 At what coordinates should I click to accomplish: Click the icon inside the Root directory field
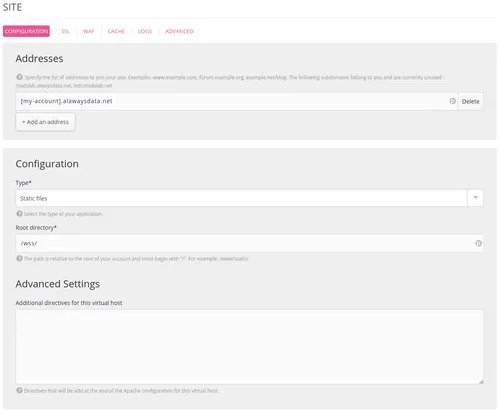click(x=478, y=243)
